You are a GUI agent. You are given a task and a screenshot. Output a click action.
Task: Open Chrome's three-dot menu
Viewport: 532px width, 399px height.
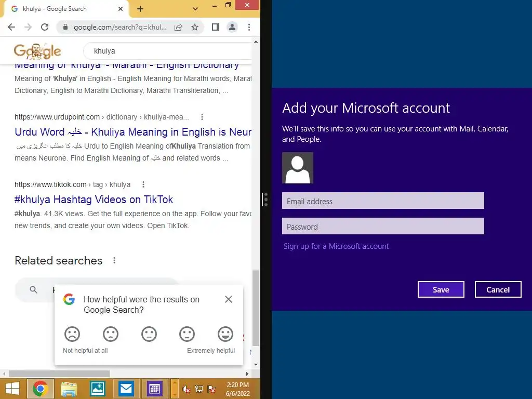[x=249, y=27]
